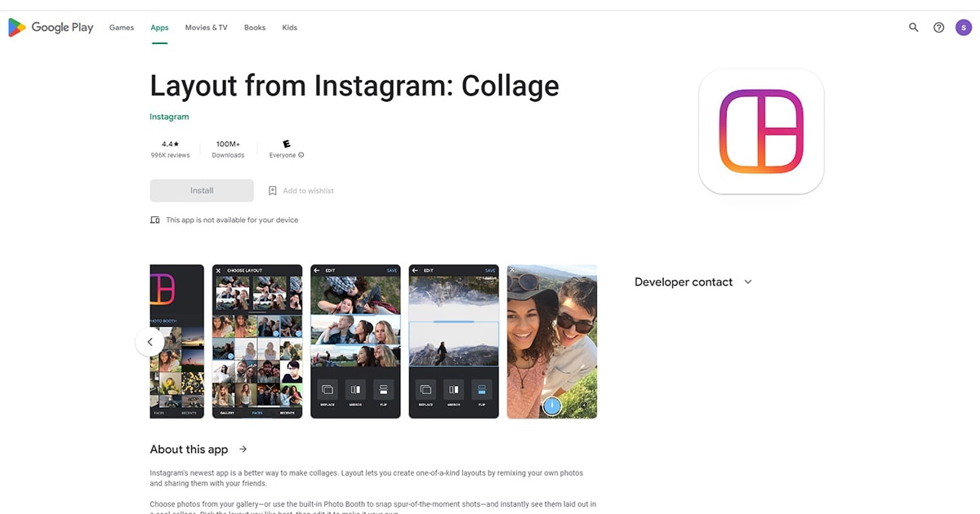Open the Instagram developer link

click(169, 117)
